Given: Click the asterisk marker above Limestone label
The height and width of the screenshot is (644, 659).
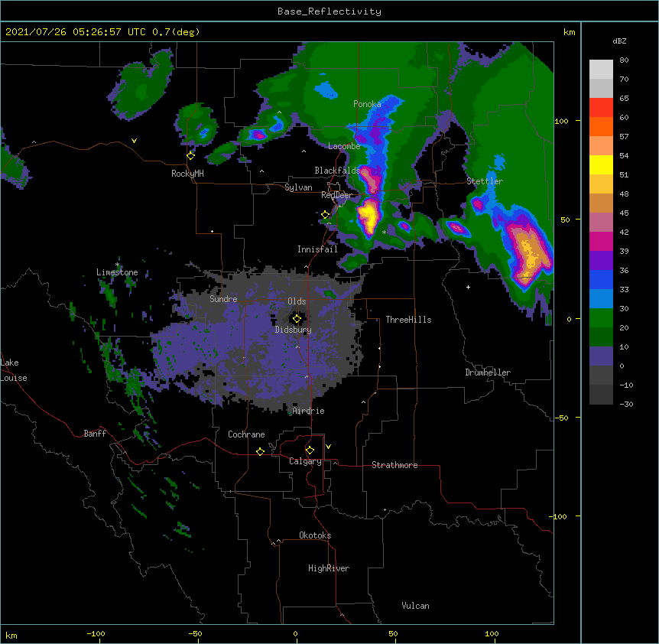Looking at the screenshot, I should pos(118,265).
